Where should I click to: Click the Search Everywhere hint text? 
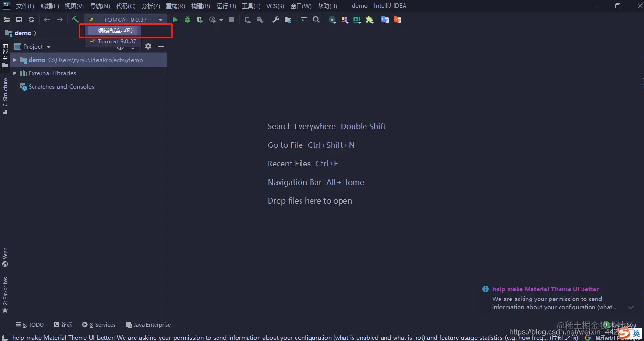coord(301,126)
